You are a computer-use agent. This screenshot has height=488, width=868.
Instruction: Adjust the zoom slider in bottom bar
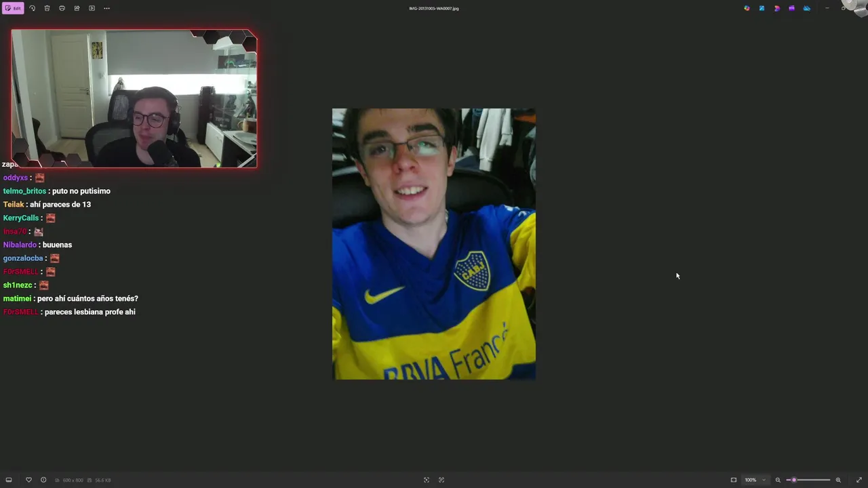(x=808, y=480)
